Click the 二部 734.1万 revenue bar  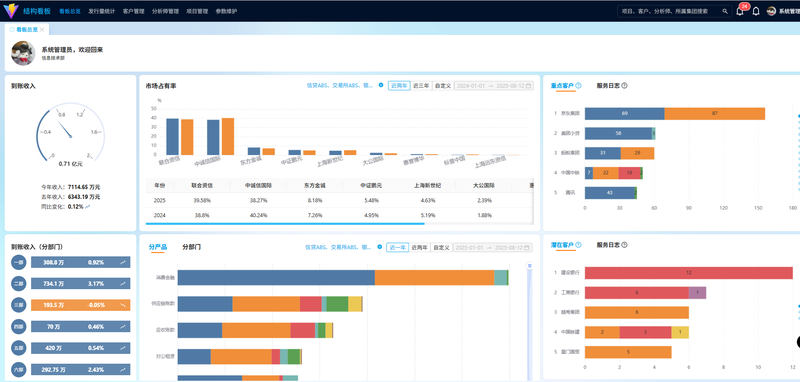81,284
